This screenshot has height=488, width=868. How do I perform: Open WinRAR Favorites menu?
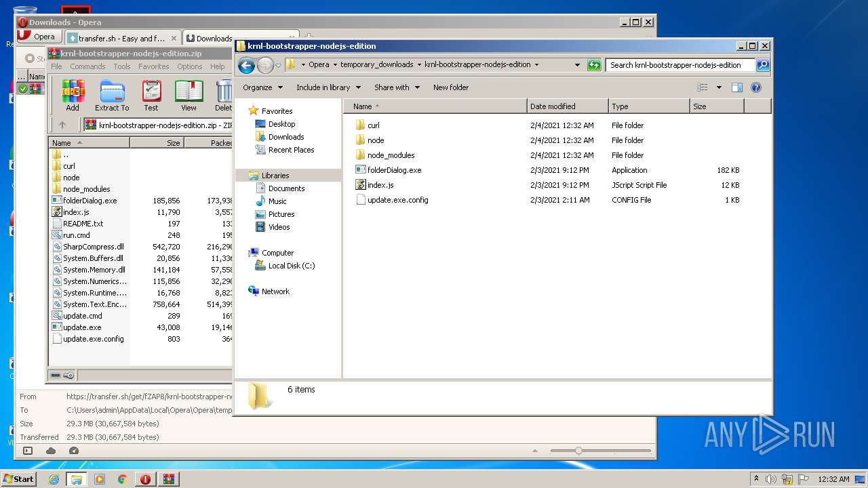(154, 66)
